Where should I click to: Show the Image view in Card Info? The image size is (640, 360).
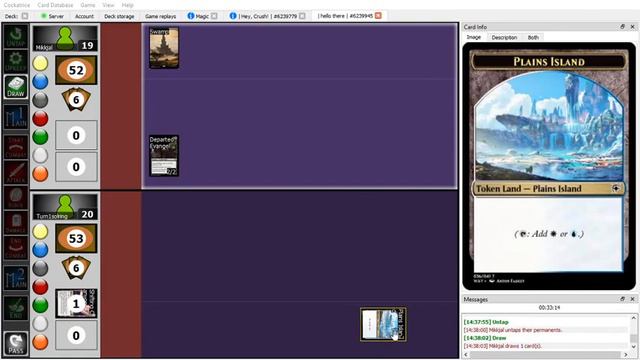coord(473,37)
